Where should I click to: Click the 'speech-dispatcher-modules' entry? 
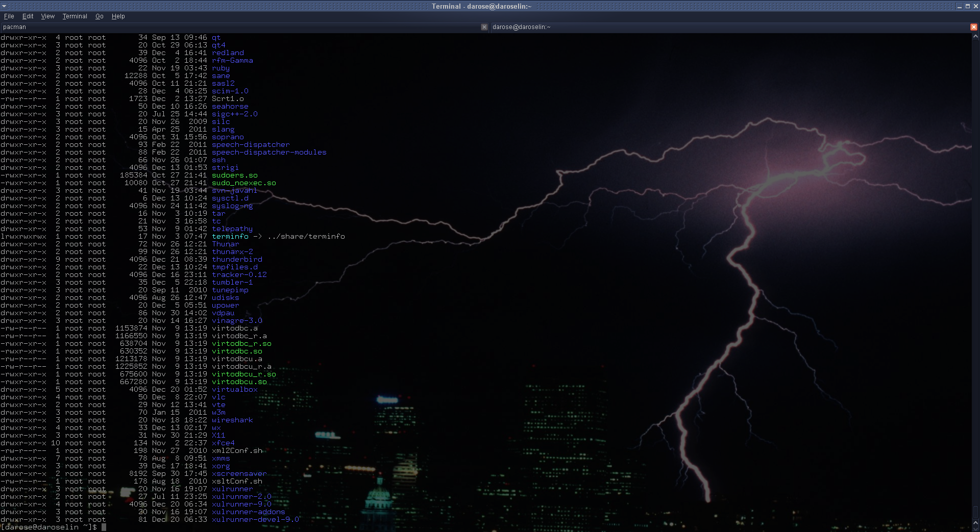(x=269, y=152)
